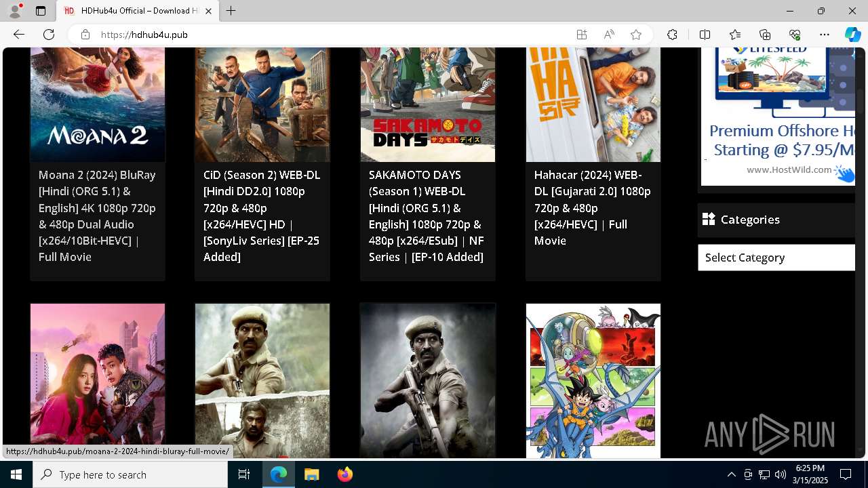Open network status tray icon
Image resolution: width=868 pixels, height=488 pixels.
click(x=764, y=474)
